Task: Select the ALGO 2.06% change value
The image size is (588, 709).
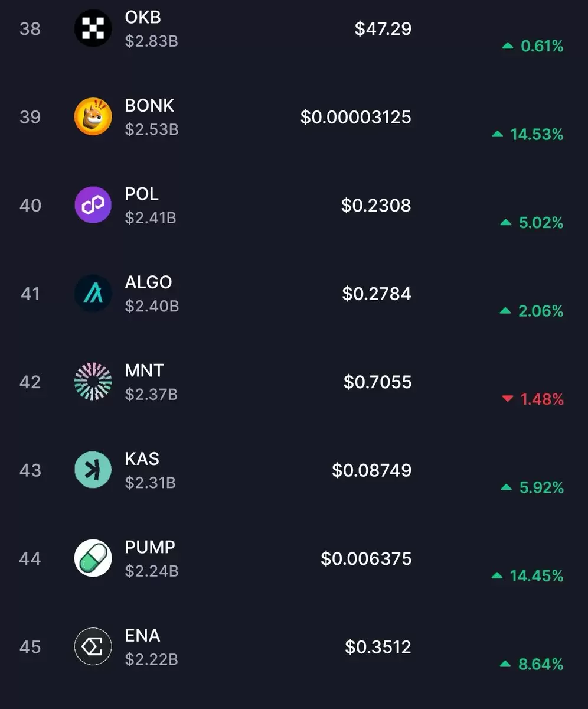Action: pos(531,311)
